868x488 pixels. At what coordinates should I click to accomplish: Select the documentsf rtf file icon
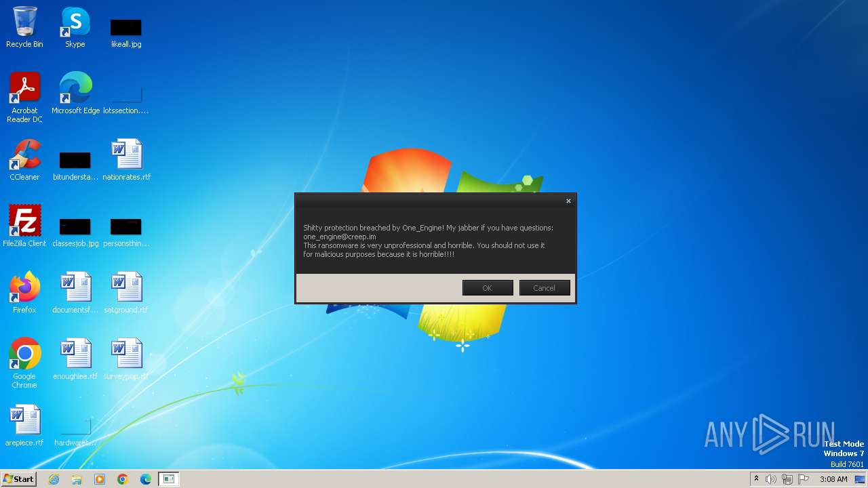[x=75, y=293]
